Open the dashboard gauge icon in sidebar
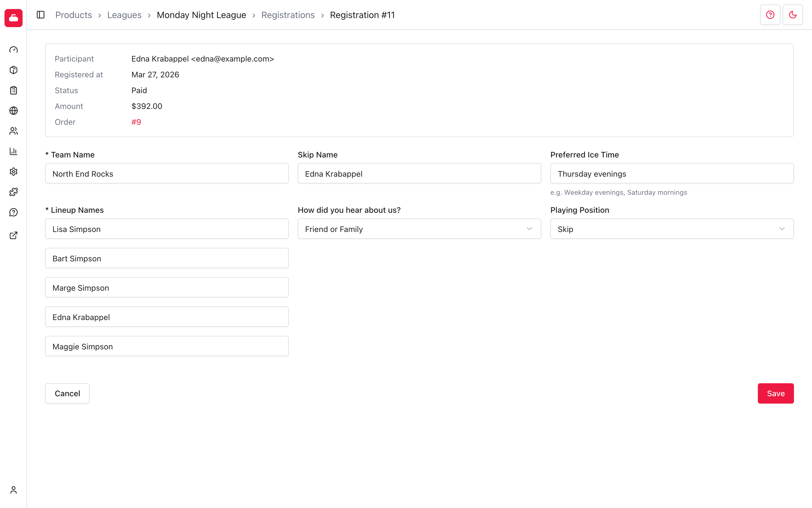Screen dimensions: 812x508 pos(14,50)
